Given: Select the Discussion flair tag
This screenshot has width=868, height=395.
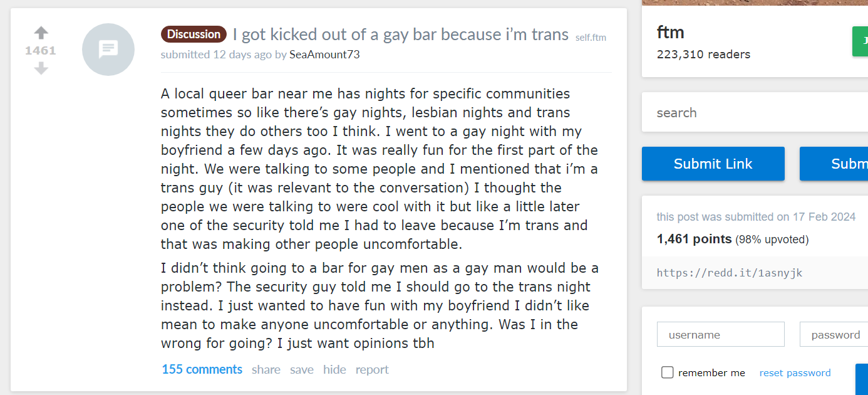Looking at the screenshot, I should (x=194, y=34).
